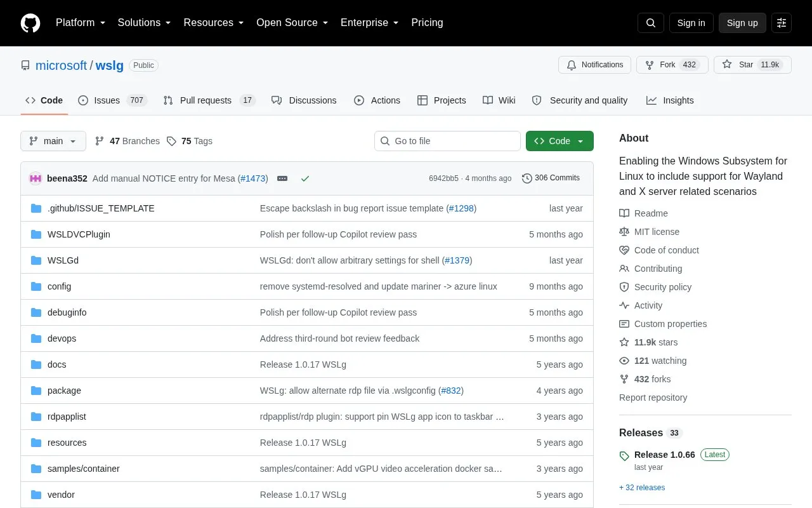Screen dimensions: 812x508
Task: Open beena352's avatar image
Action: click(x=36, y=178)
